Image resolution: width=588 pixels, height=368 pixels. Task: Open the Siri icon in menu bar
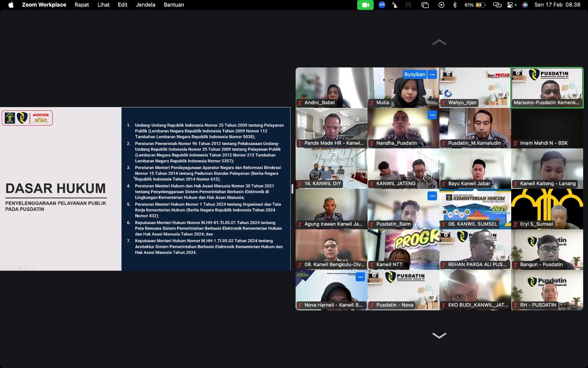tap(525, 5)
